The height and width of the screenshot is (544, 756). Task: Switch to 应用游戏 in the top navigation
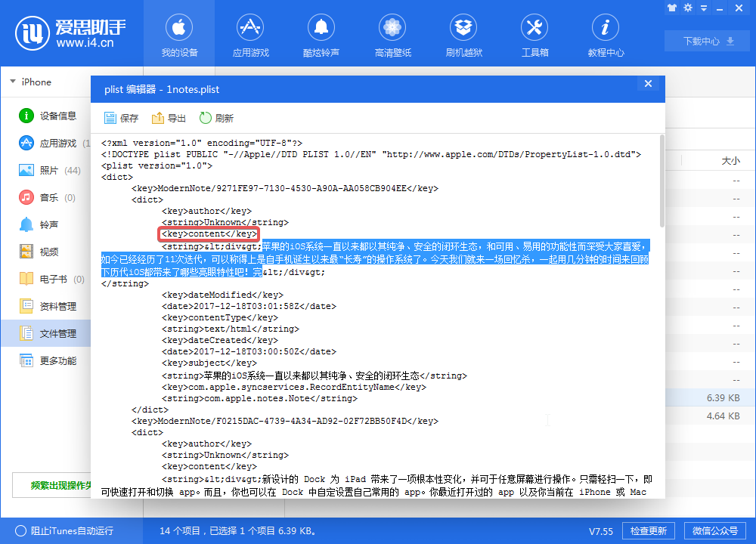click(249, 35)
